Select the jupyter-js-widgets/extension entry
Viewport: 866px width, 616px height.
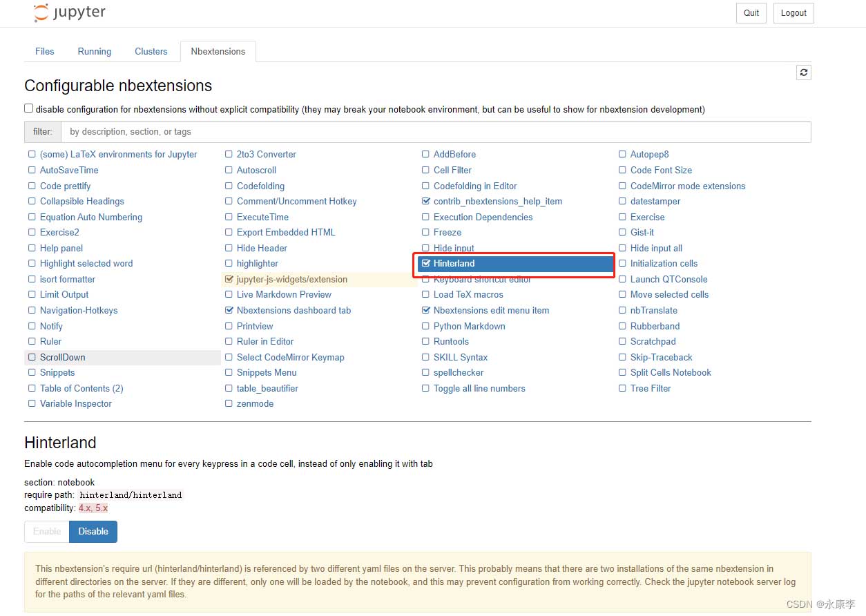click(x=291, y=280)
